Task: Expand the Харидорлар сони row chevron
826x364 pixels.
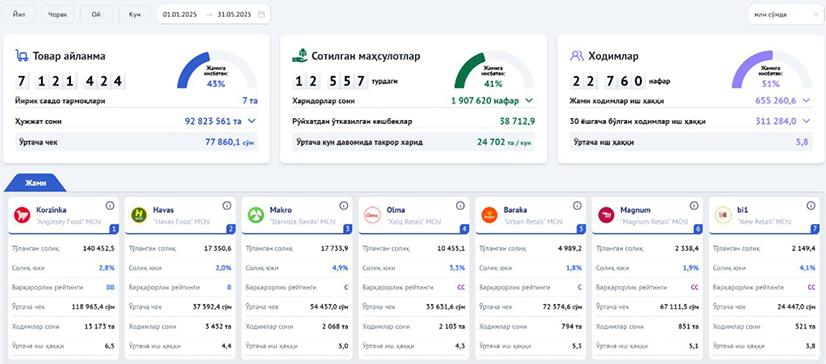Action: point(529,101)
